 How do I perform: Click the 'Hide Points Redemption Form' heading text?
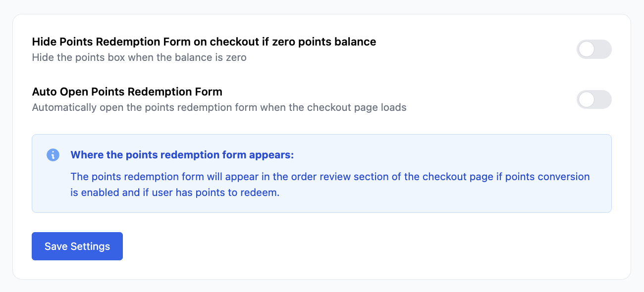pyautogui.click(x=204, y=42)
